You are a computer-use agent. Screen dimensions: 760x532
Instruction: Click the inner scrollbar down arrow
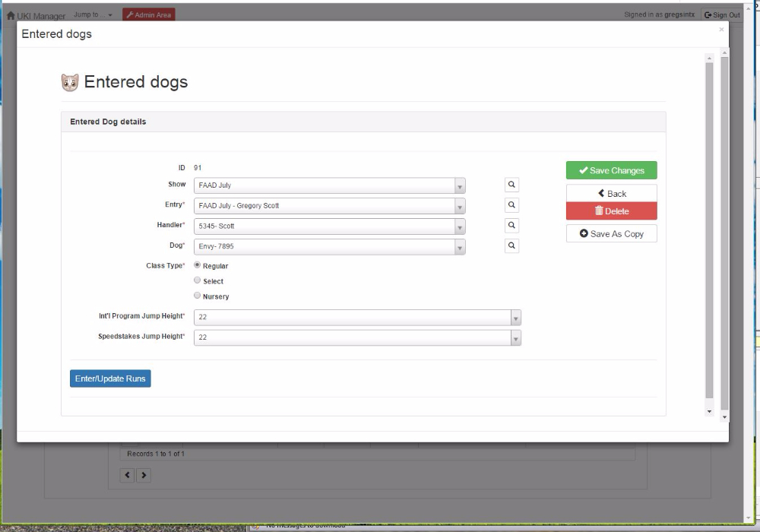(x=709, y=411)
